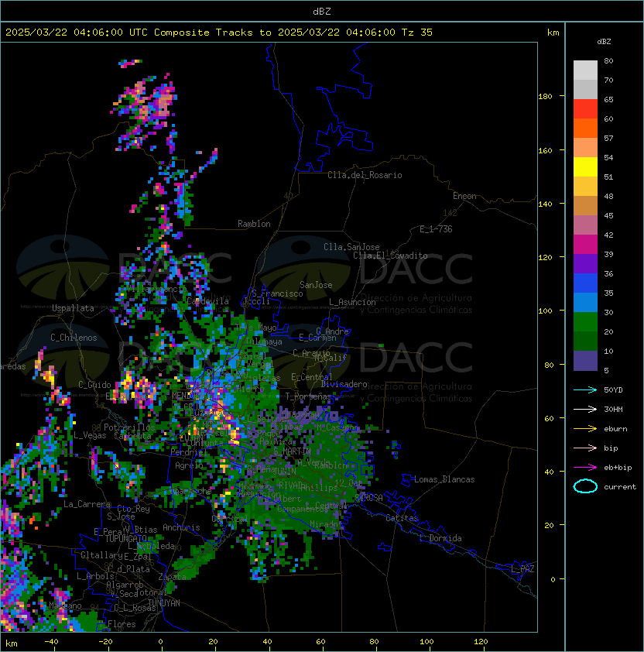644x652 pixels.
Task: Click the 'Cla.El_Cavadito' map label
Action: click(390, 256)
